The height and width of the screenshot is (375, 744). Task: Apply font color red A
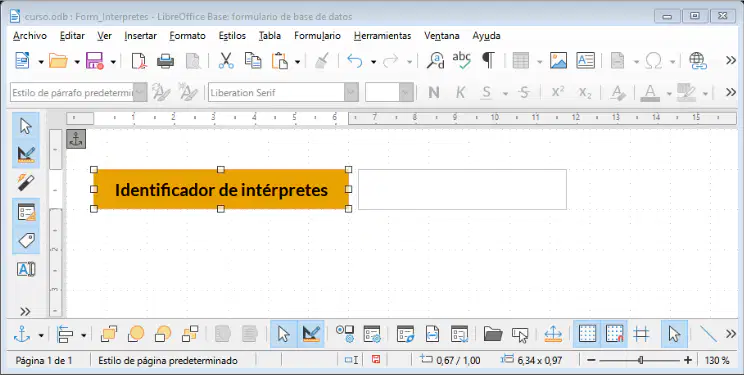(x=650, y=93)
